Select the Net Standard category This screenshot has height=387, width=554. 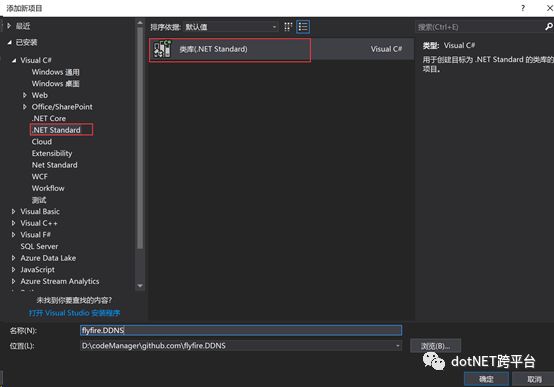54,165
